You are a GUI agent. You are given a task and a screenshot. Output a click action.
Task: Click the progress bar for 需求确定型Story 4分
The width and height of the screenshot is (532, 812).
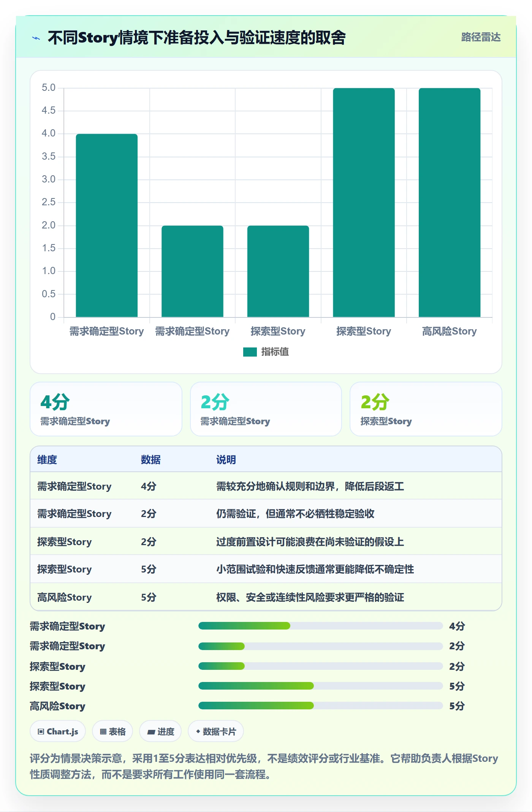tap(321, 626)
